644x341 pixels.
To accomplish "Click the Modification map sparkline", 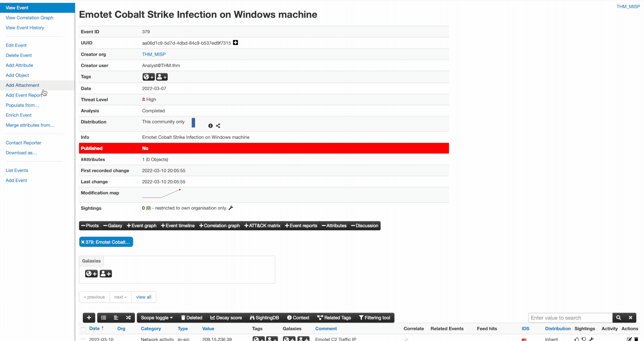I will [x=161, y=194].
